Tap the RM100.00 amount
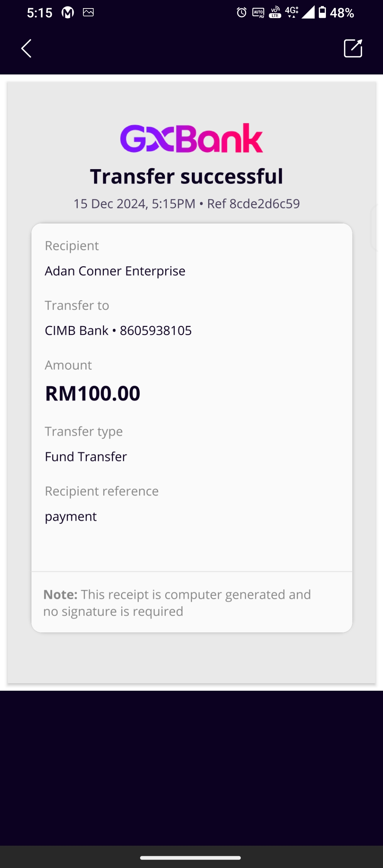The width and height of the screenshot is (383, 868). click(93, 393)
